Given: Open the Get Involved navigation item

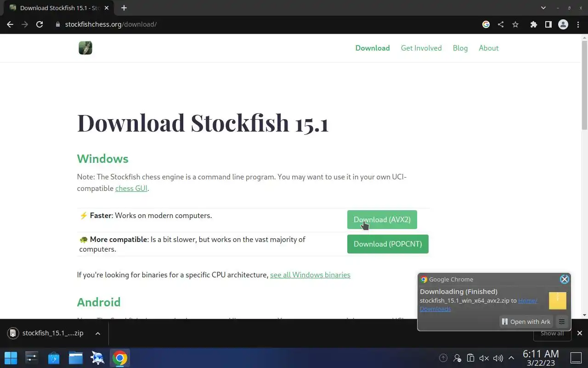Looking at the screenshot, I should click(x=421, y=48).
